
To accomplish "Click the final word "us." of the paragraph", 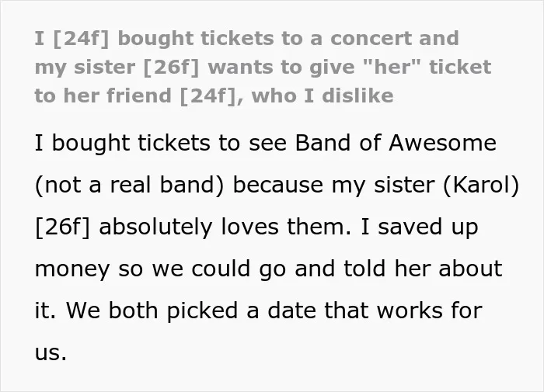I will click(x=51, y=353).
